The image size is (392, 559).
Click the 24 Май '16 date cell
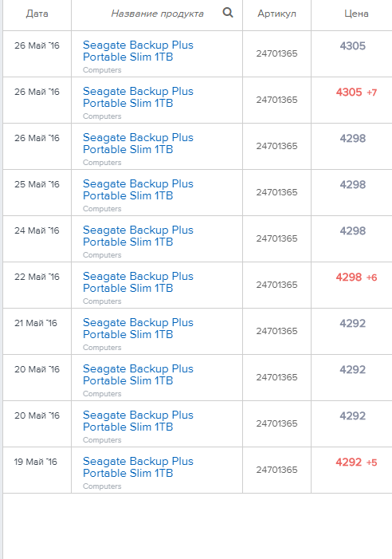[37, 230]
